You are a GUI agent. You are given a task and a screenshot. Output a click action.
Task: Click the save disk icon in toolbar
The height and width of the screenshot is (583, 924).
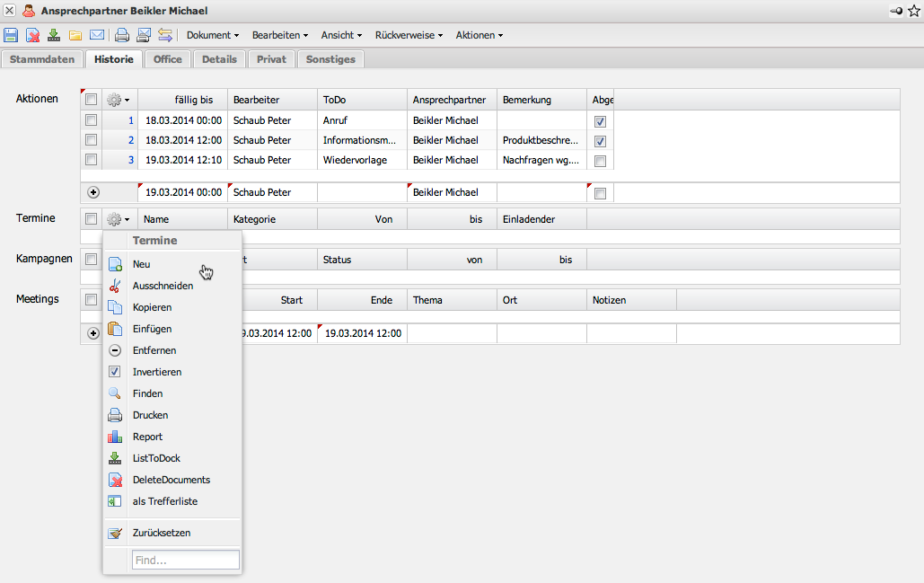(x=11, y=35)
